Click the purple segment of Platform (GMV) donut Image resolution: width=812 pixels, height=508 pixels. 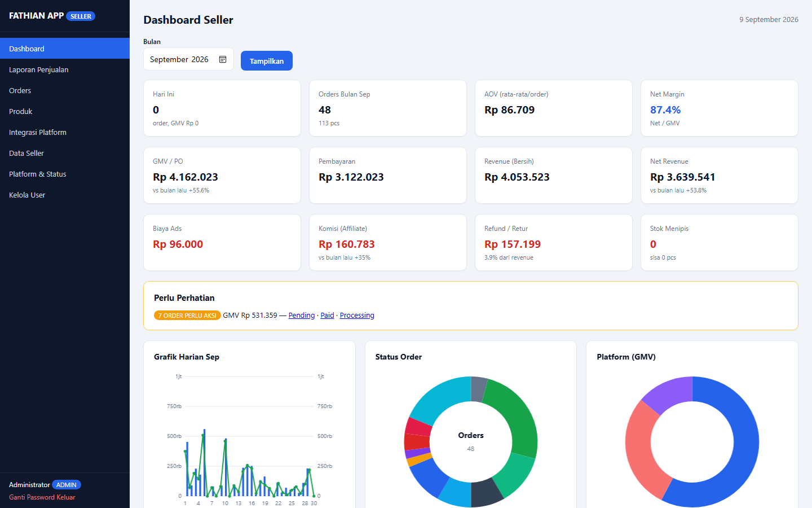671,393
